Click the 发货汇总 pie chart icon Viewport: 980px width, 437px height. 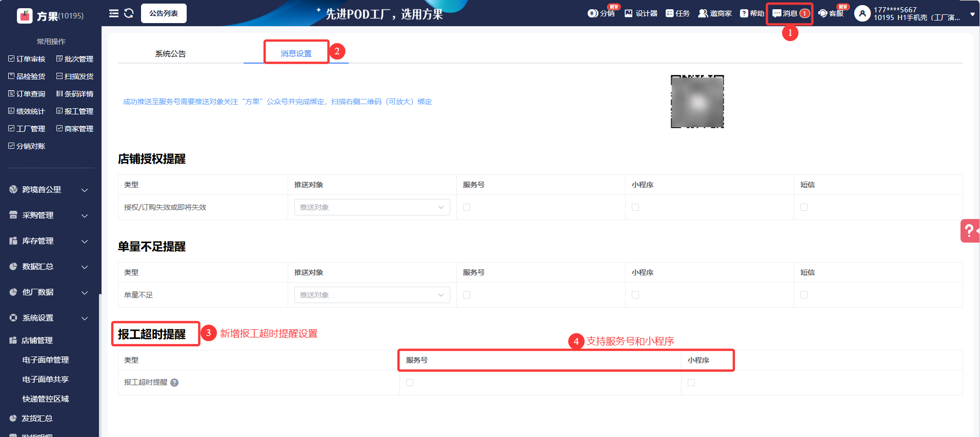(13, 418)
